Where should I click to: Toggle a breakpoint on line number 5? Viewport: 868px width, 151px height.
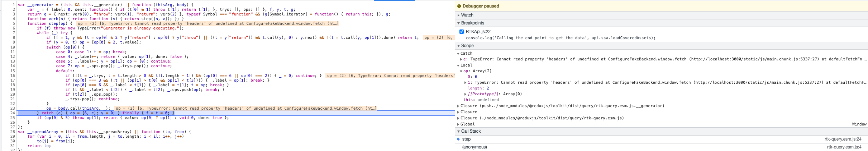pyautogui.click(x=14, y=23)
